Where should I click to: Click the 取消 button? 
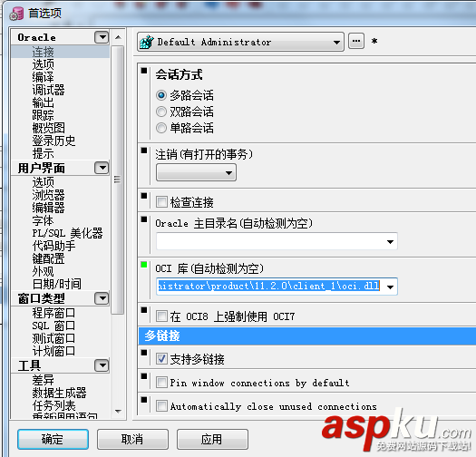pos(132,439)
